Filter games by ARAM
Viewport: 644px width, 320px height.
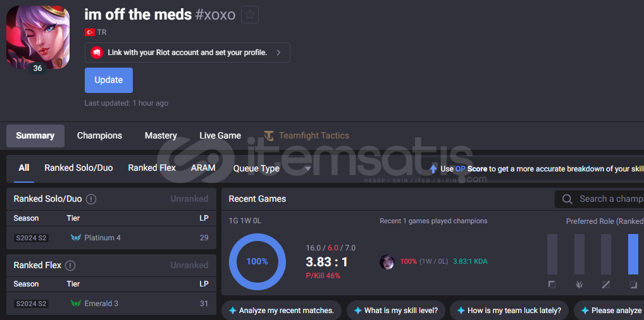pyautogui.click(x=203, y=168)
